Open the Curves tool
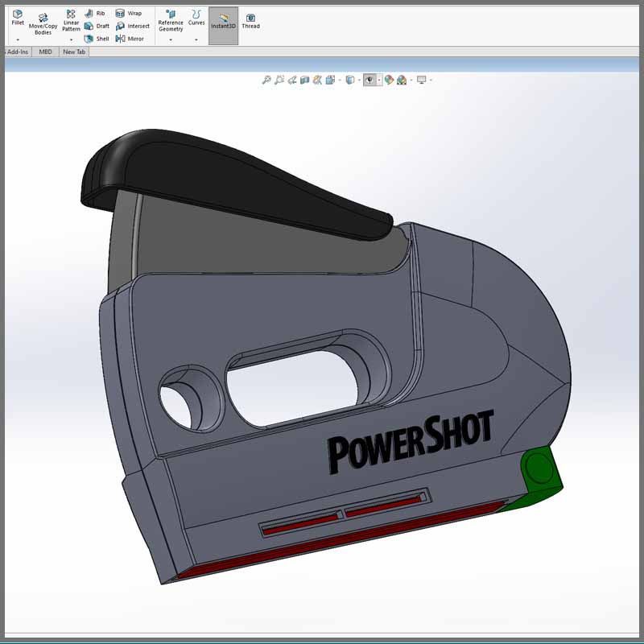644x644 pixels. tap(196, 18)
